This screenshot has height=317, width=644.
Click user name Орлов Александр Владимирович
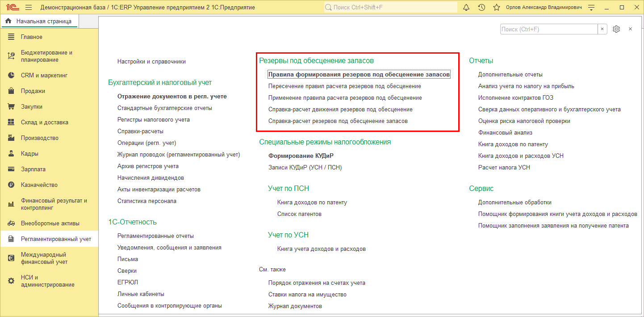[x=544, y=8]
